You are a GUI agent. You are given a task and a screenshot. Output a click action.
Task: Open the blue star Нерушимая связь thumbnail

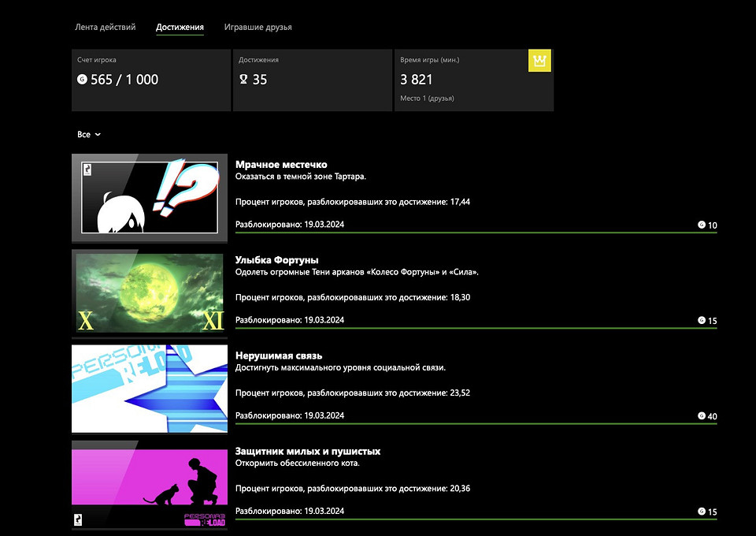click(x=150, y=388)
